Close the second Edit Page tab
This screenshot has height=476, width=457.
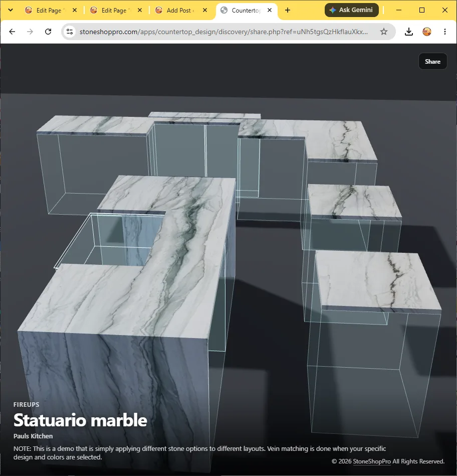click(140, 11)
